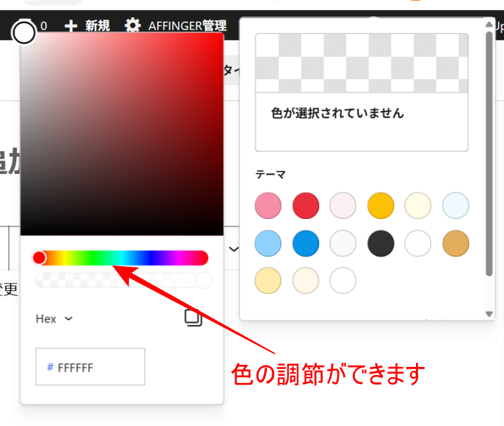The height and width of the screenshot is (426, 504).
Task: Click inside the saturation color gradient area
Action: (122, 134)
